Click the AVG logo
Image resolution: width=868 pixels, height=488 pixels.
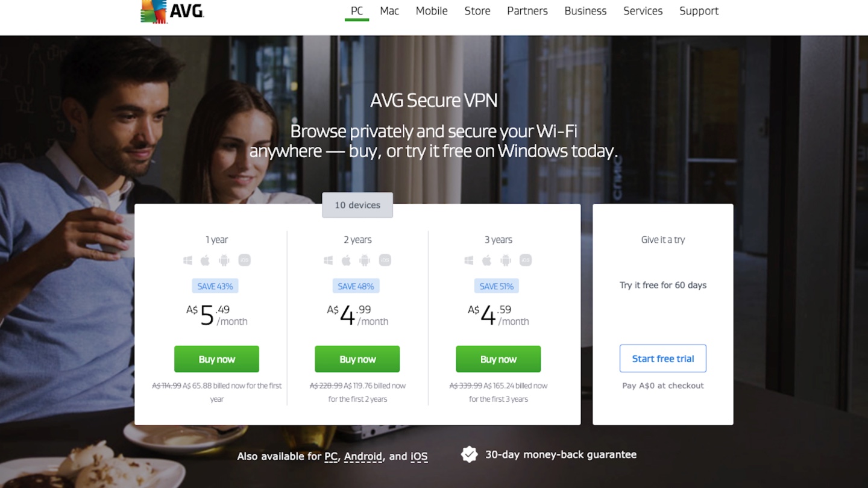pyautogui.click(x=172, y=11)
